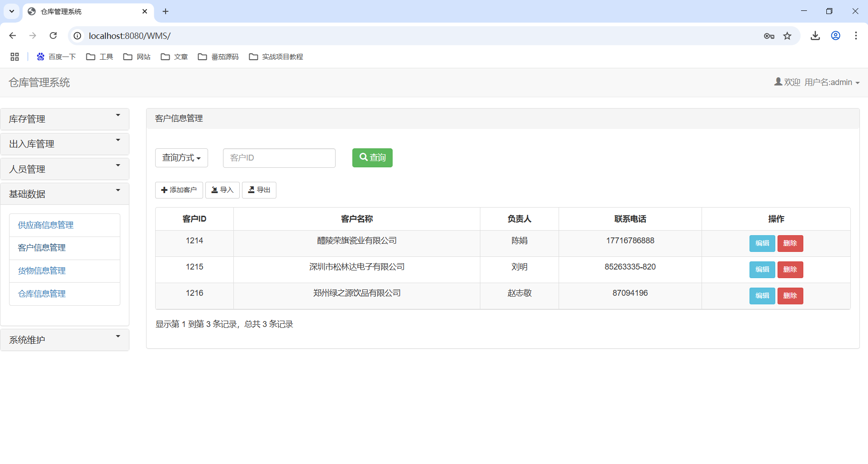Collapse the 基础数据 sidebar section

tap(65, 194)
